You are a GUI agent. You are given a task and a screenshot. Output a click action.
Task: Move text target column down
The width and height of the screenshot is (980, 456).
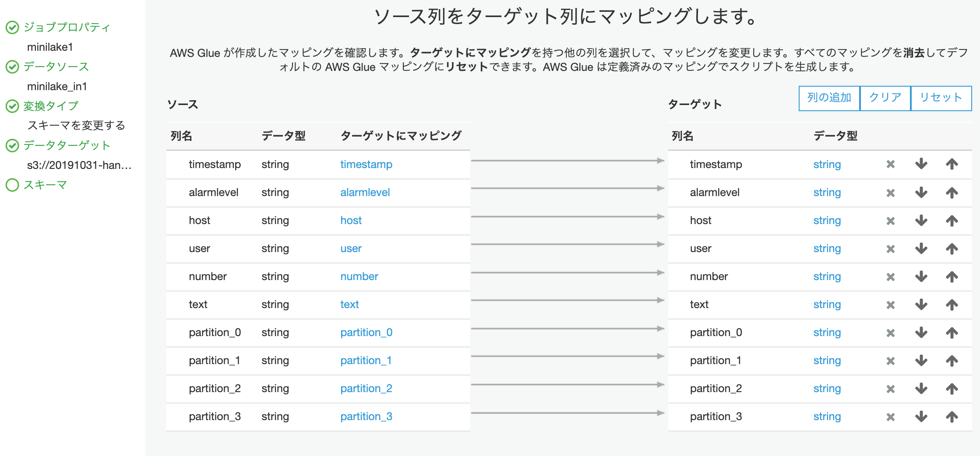point(921,304)
